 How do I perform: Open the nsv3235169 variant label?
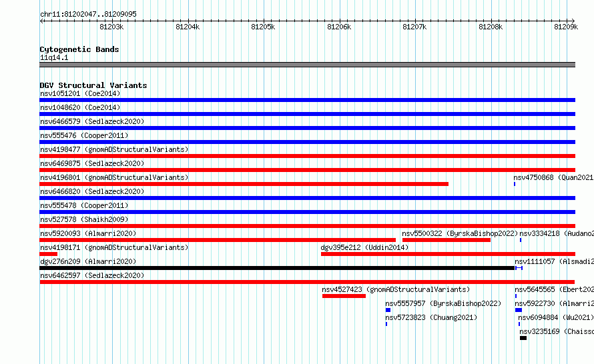click(557, 331)
